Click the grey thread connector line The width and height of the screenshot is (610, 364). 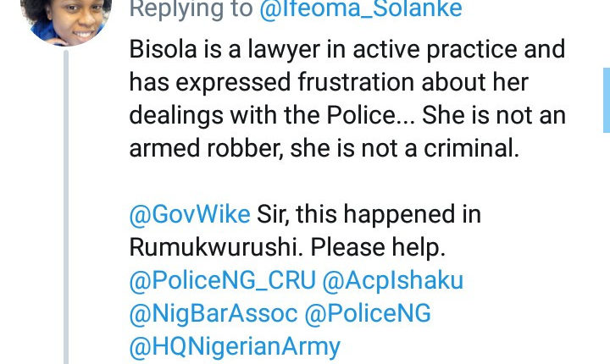coord(65,212)
